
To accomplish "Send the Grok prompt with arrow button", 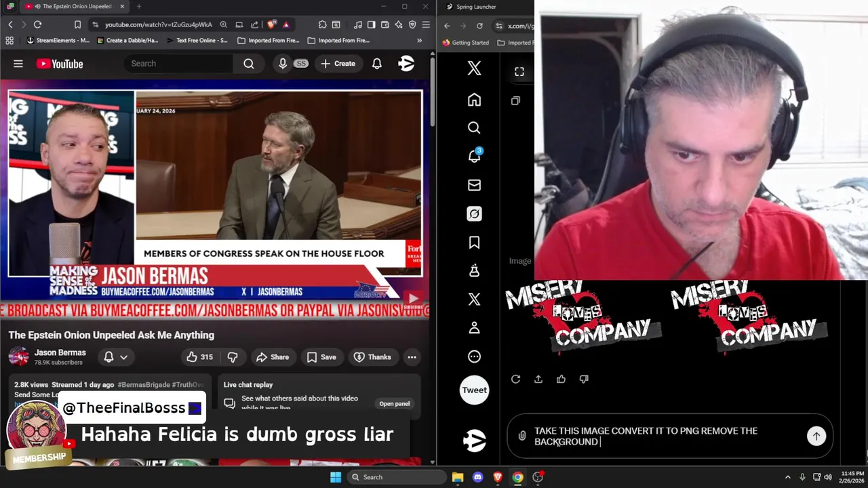I will click(x=816, y=436).
